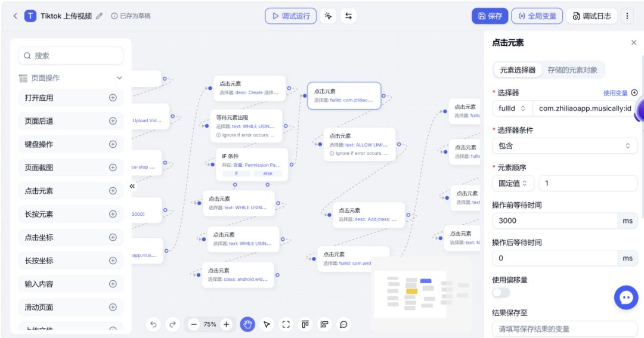The height and width of the screenshot is (338, 644).
Task: Click the element order value field showing 1
Action: [x=588, y=183]
